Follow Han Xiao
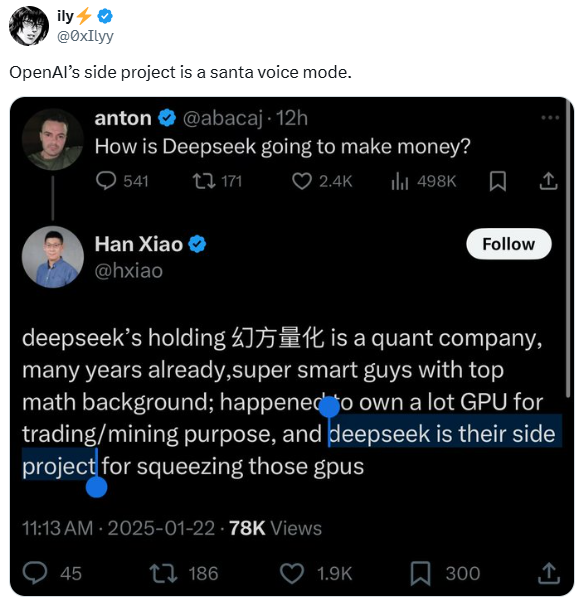Image resolution: width=579 pixels, height=607 pixels. tap(509, 244)
